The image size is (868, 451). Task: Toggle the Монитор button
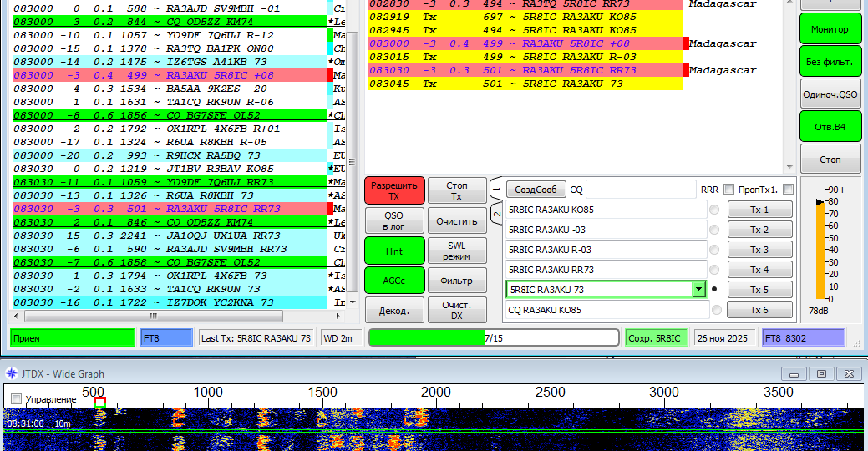tap(830, 29)
